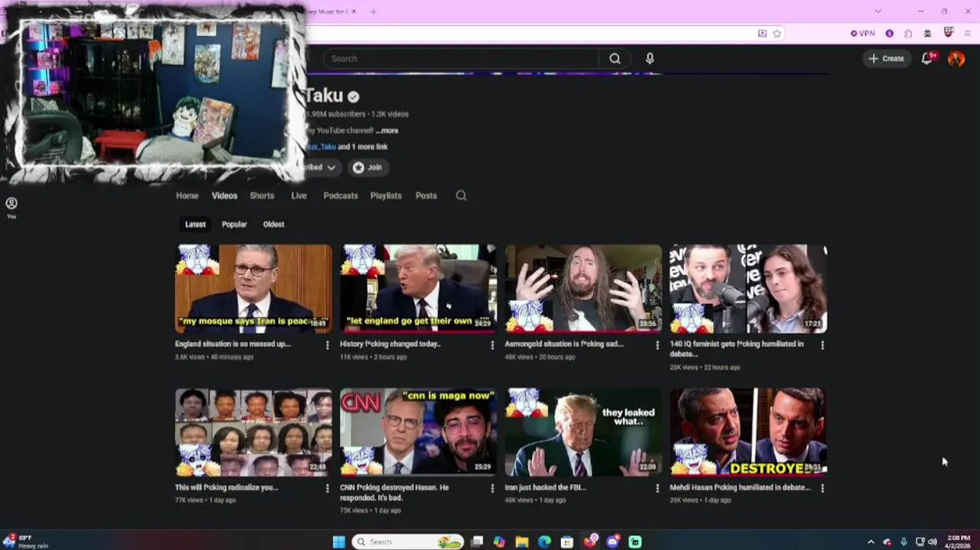Image resolution: width=980 pixels, height=550 pixels.
Task: Open the Podcasts tab
Action: click(340, 196)
